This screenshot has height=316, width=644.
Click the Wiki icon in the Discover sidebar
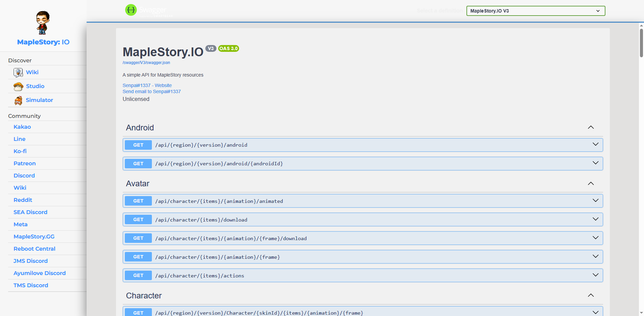(18, 72)
